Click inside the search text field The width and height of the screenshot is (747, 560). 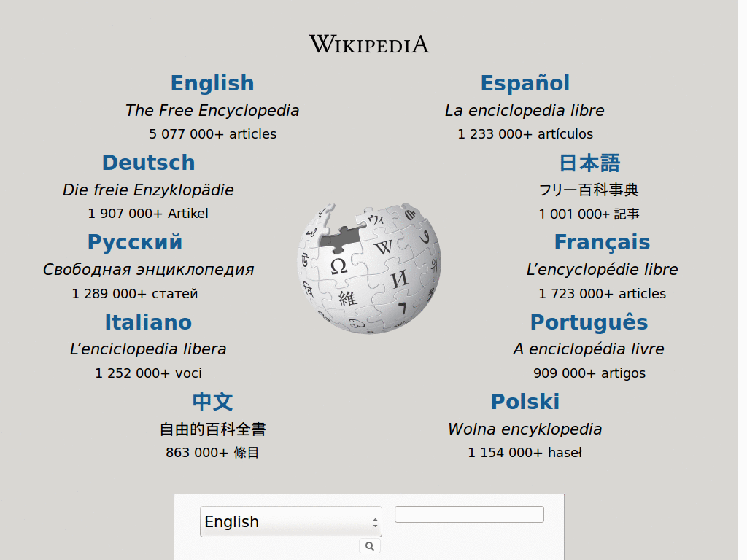469,514
